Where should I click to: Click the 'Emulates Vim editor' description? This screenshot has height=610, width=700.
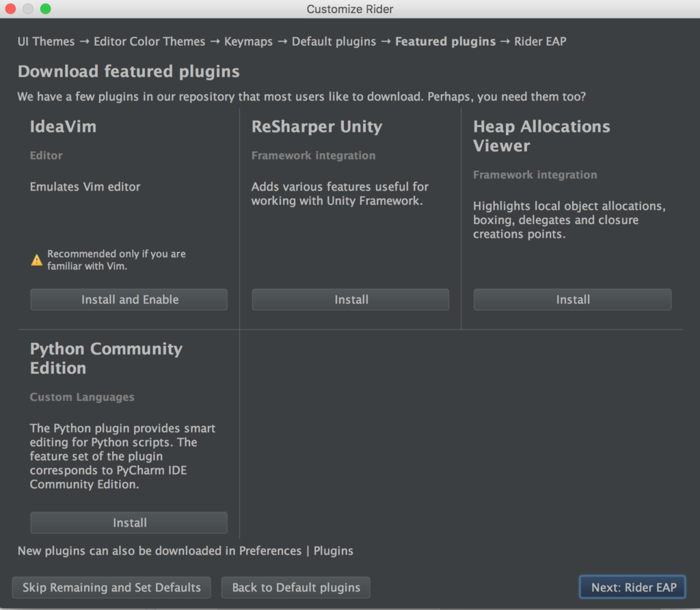tap(85, 186)
